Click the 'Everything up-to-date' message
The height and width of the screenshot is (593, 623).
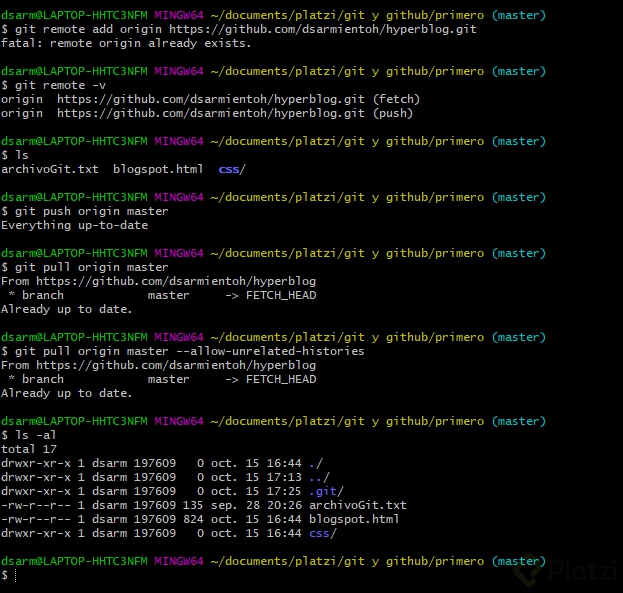click(x=75, y=225)
